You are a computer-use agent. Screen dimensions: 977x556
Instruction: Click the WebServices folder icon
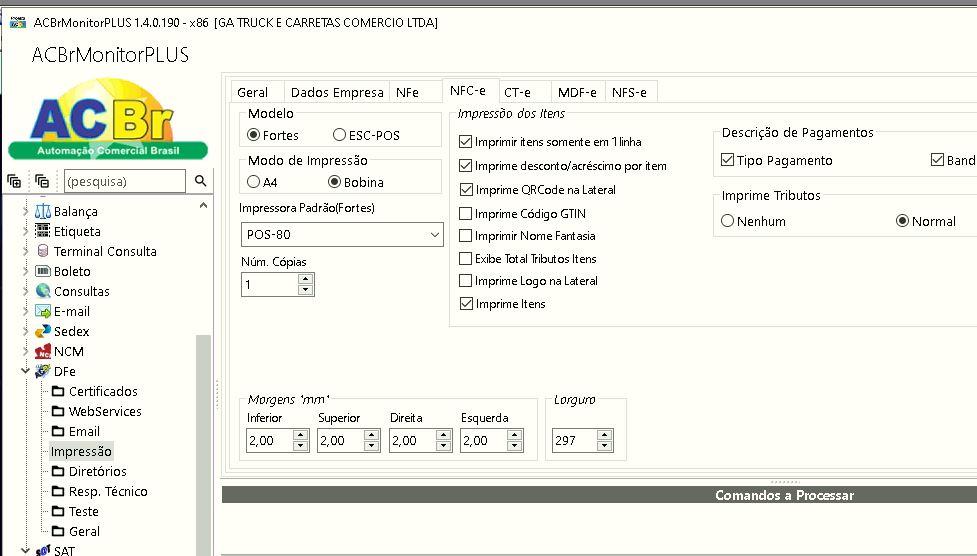pos(58,411)
